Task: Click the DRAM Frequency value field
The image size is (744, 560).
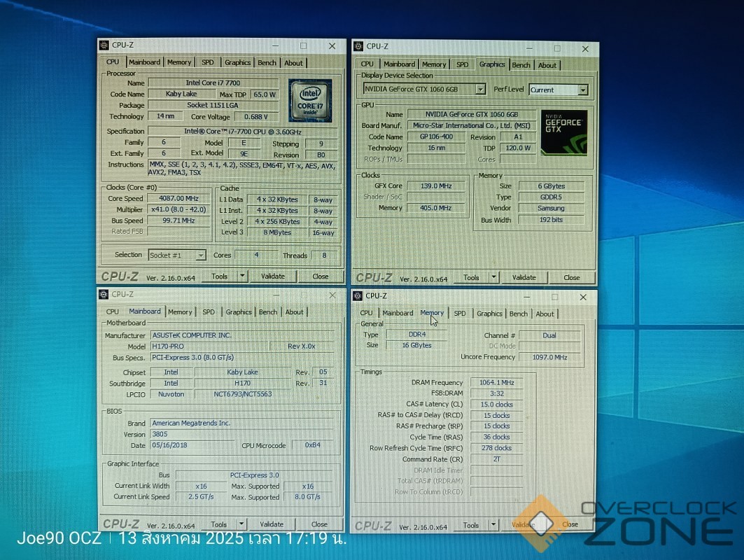Action: pos(496,383)
